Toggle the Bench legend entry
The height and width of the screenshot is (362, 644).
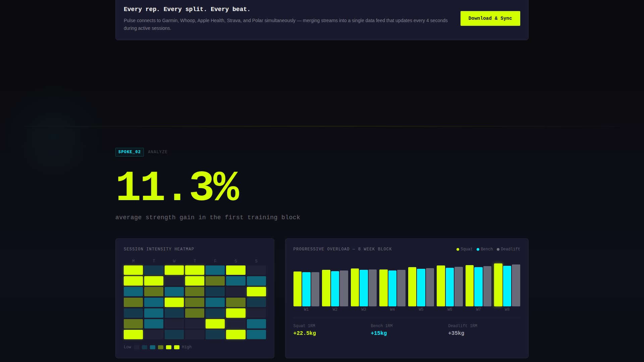(484, 249)
